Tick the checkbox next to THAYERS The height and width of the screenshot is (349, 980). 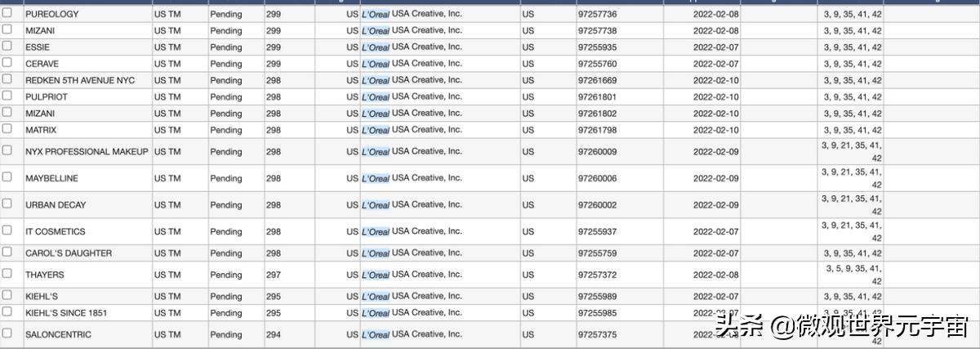[7, 273]
